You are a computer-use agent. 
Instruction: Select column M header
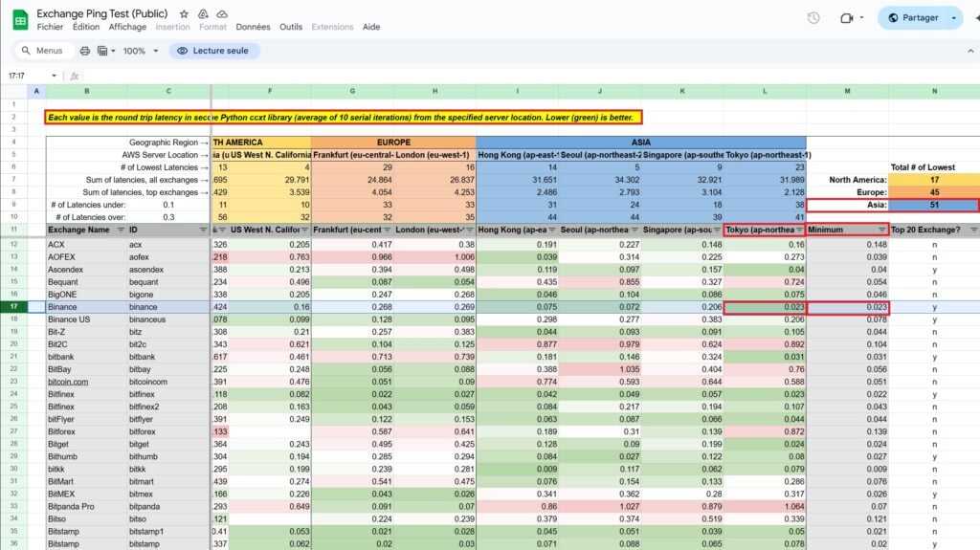click(x=848, y=91)
